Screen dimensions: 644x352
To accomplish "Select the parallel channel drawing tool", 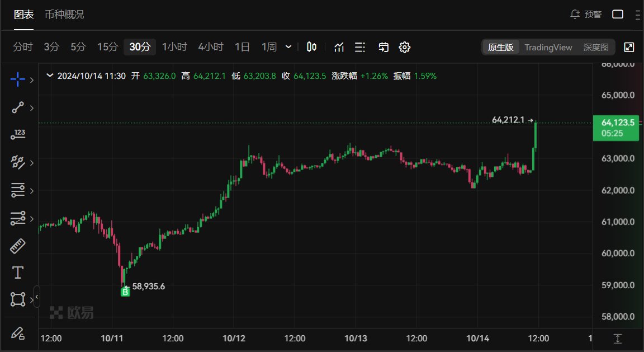I will click(18, 162).
